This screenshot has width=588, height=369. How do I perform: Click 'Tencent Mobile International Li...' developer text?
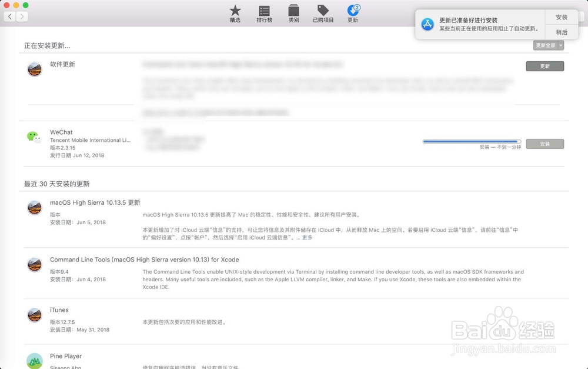(x=90, y=140)
